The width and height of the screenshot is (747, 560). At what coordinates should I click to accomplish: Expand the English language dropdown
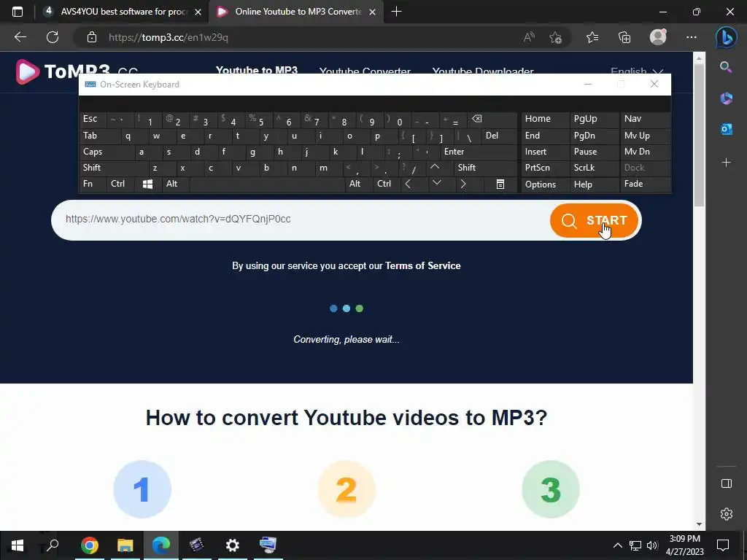(637, 71)
